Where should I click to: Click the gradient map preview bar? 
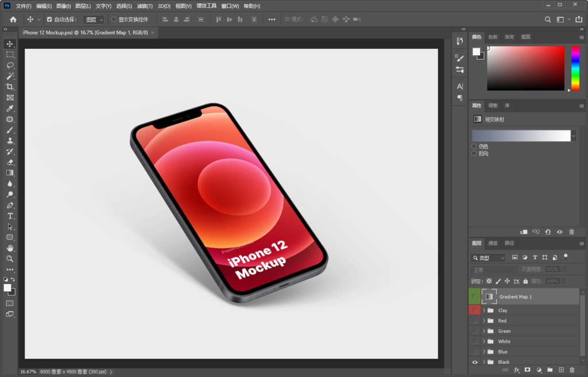click(x=521, y=136)
